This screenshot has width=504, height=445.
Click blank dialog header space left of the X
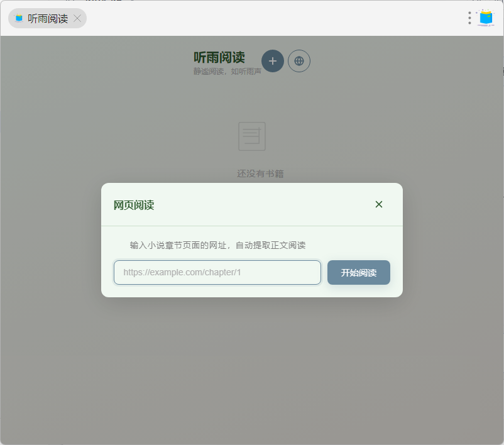point(263,204)
